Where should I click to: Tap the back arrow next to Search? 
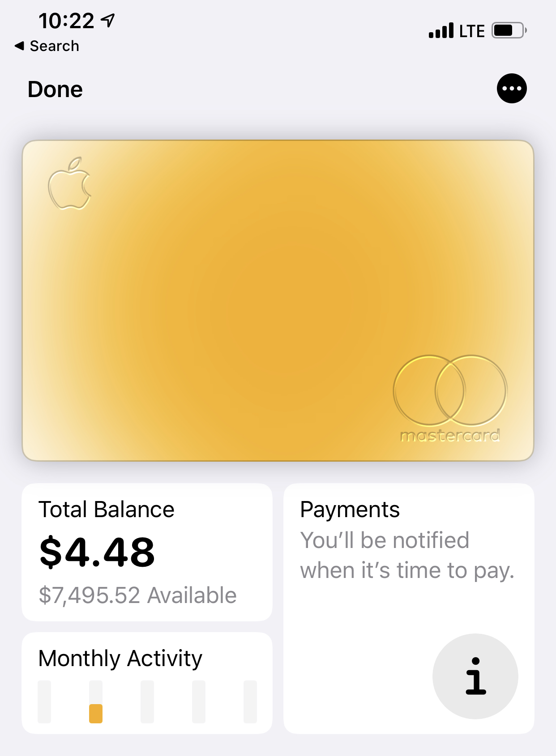(x=19, y=46)
